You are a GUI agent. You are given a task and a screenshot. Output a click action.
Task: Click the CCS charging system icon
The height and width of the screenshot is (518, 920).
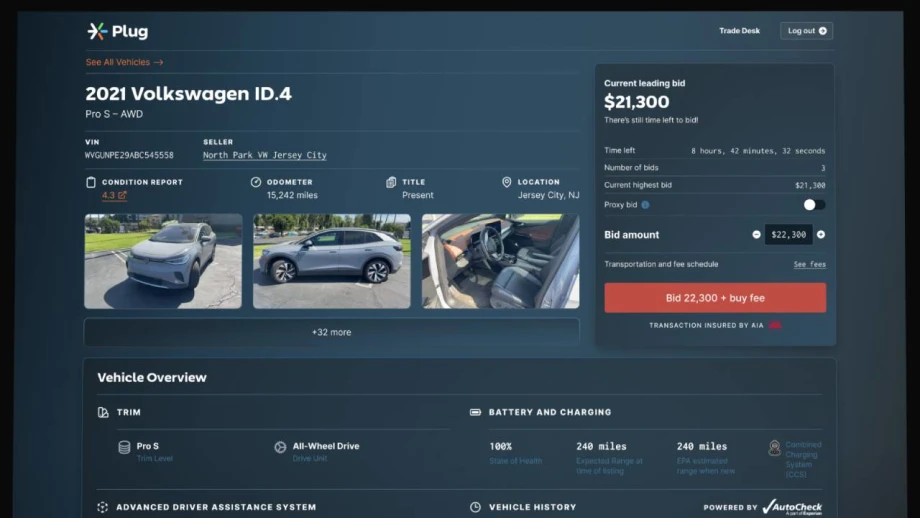tap(774, 448)
